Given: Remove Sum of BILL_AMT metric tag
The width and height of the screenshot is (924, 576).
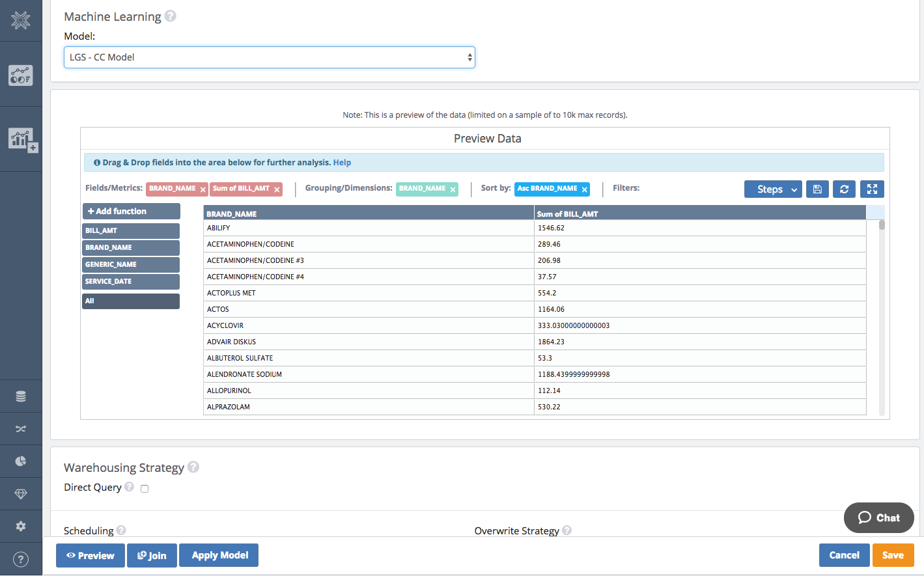Looking at the screenshot, I should [277, 189].
